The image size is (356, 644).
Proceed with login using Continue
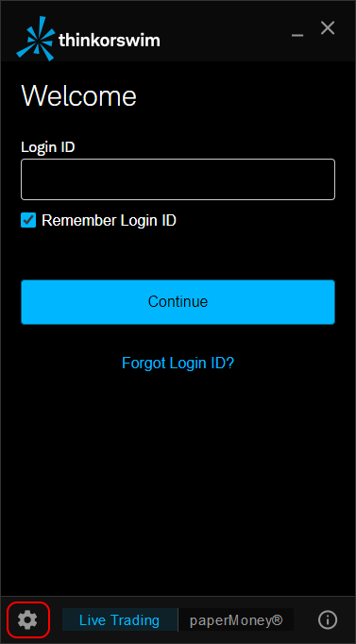(x=178, y=302)
